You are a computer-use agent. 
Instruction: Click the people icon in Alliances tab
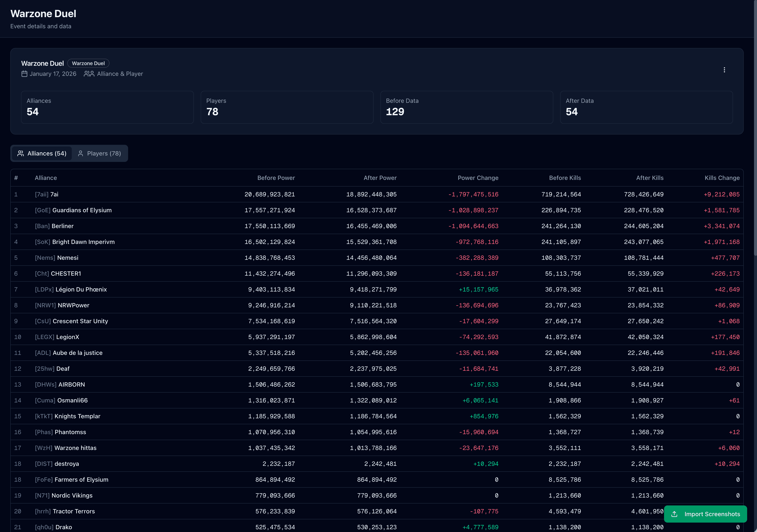point(20,153)
